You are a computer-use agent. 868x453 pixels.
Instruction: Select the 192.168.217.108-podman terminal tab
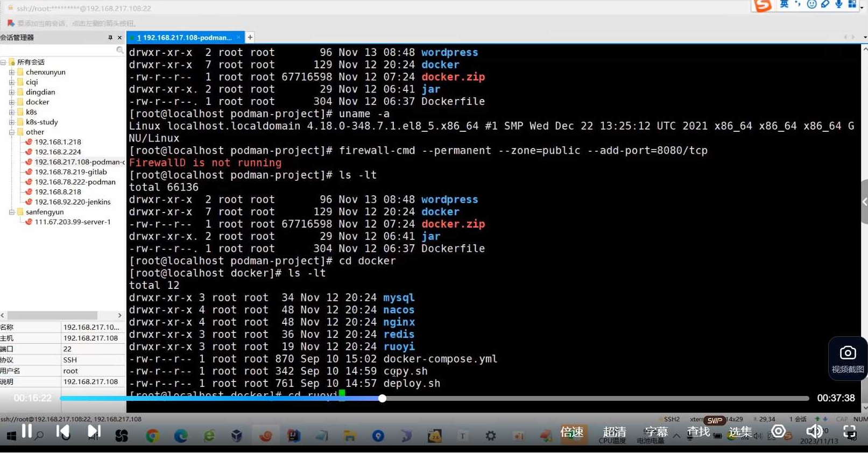click(184, 38)
